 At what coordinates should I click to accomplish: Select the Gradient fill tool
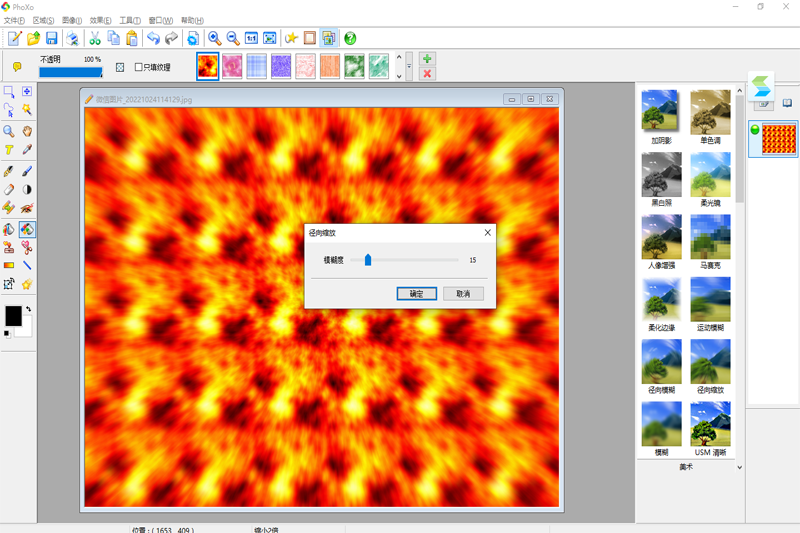coord(9,265)
